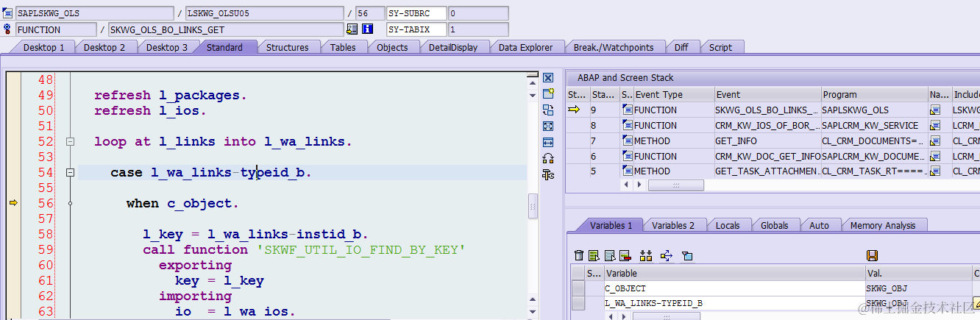Switch to the Auto tab
The image size is (980, 320).
click(819, 225)
